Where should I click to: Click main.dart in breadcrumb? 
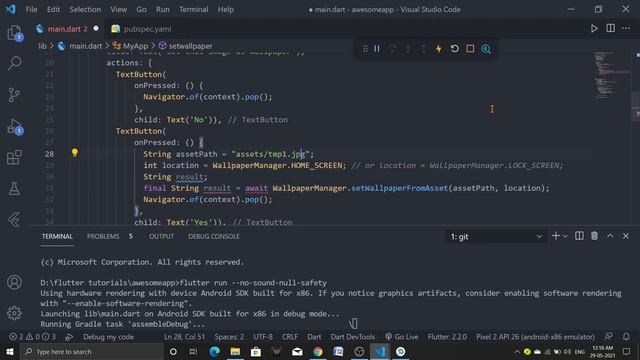coord(80,46)
